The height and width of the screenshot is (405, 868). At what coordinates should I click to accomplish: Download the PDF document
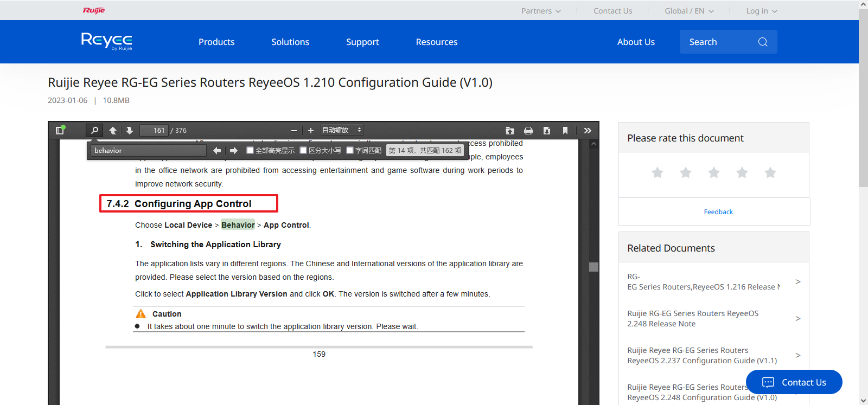coord(547,130)
